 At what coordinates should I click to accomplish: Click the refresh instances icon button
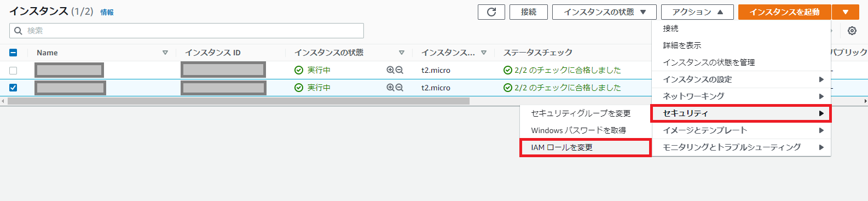(x=491, y=12)
